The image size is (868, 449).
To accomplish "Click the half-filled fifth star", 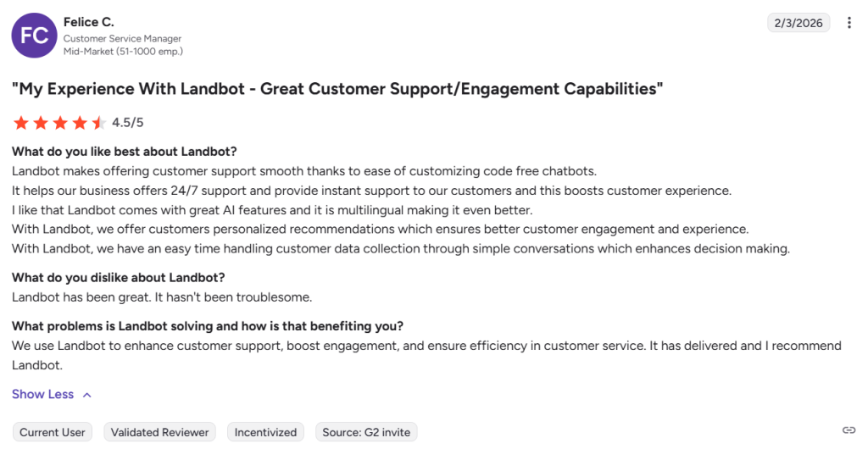I will [x=99, y=123].
